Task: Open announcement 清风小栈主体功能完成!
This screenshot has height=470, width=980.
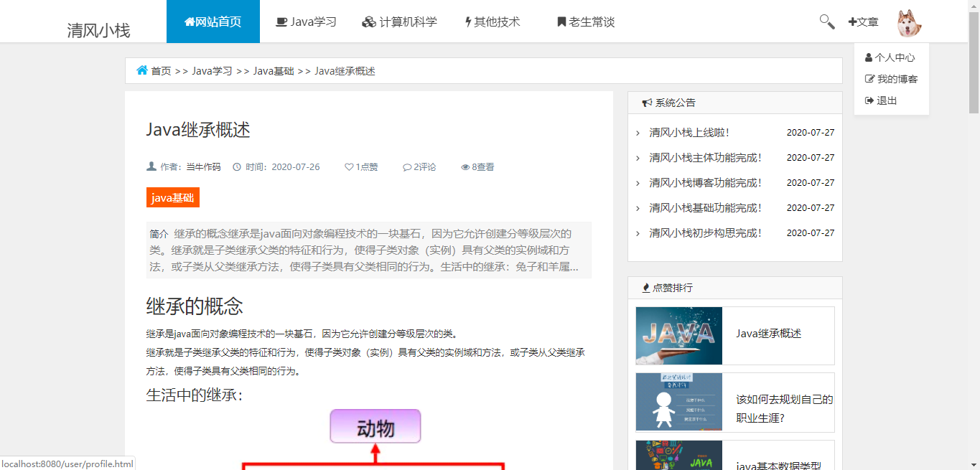Action: (x=706, y=158)
